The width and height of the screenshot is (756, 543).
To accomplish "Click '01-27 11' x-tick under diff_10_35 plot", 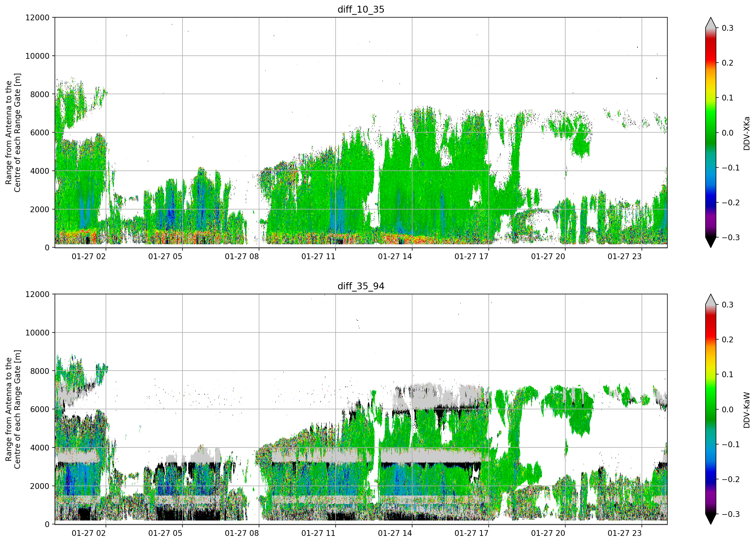I will click(x=318, y=256).
